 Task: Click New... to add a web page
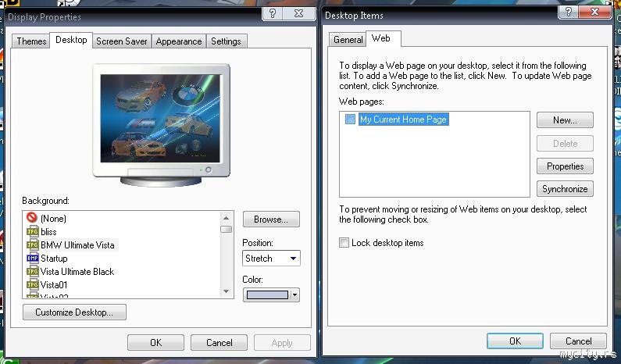point(566,120)
